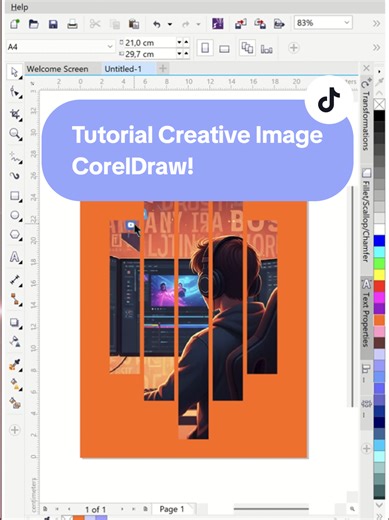Toggle apply layout to current page
Viewport: 389px width, 520px height.
coord(266,49)
